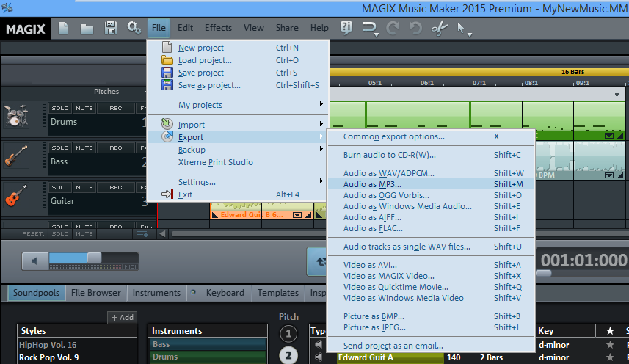The height and width of the screenshot is (364, 629).
Task: Click the MAGIX logo
Action: click(25, 29)
